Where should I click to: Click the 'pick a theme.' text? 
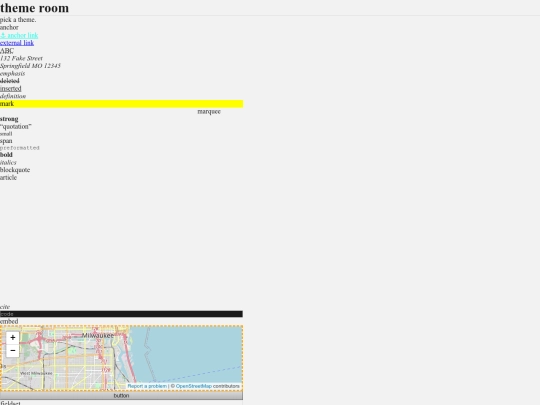18,20
